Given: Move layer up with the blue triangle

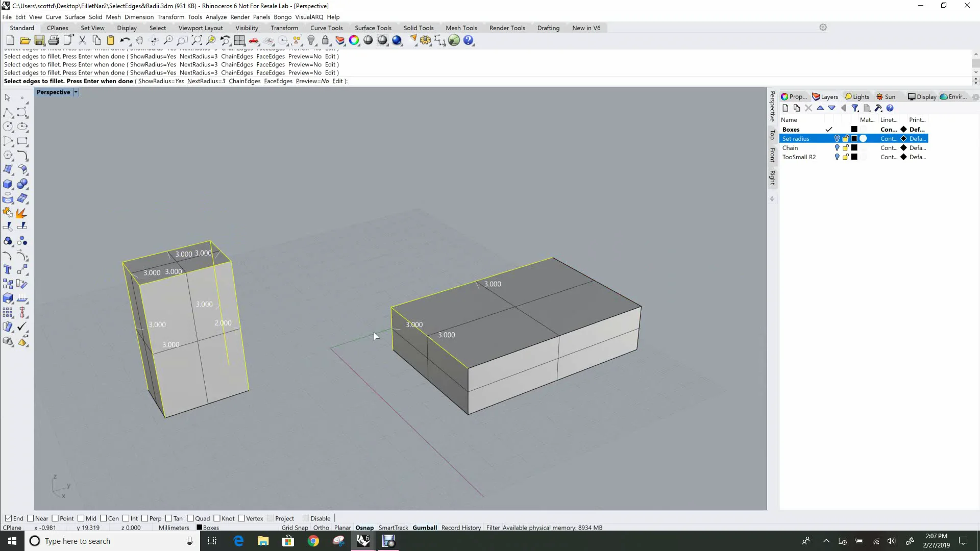Looking at the screenshot, I should (x=820, y=108).
